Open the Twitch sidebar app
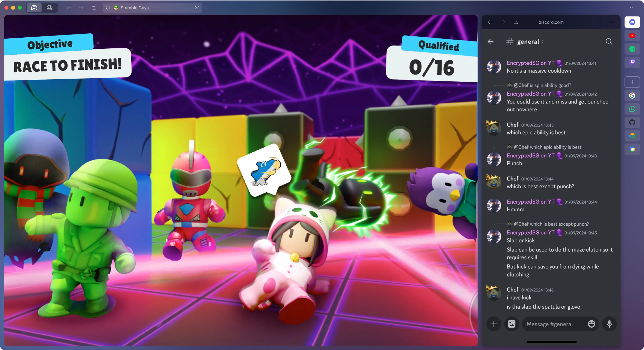 [x=632, y=62]
